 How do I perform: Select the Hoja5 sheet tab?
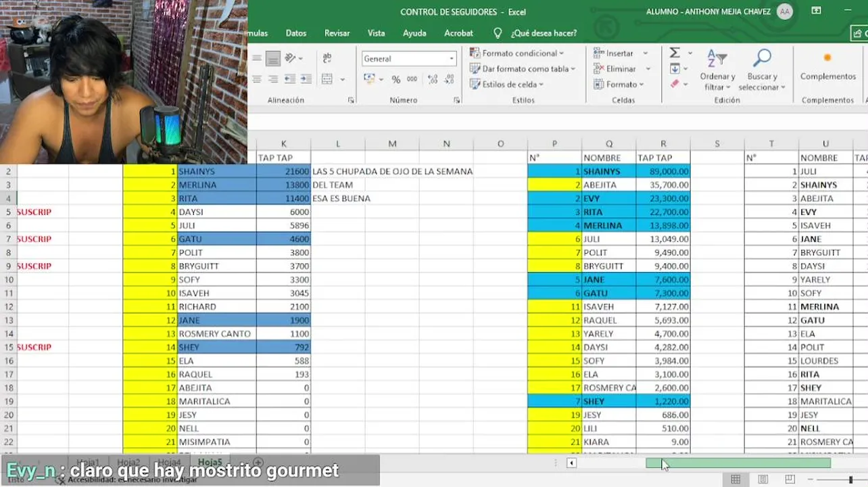point(210,462)
